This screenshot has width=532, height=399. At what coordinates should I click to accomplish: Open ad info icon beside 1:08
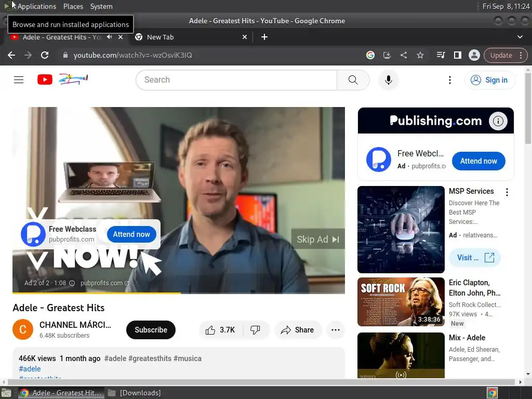click(x=72, y=283)
